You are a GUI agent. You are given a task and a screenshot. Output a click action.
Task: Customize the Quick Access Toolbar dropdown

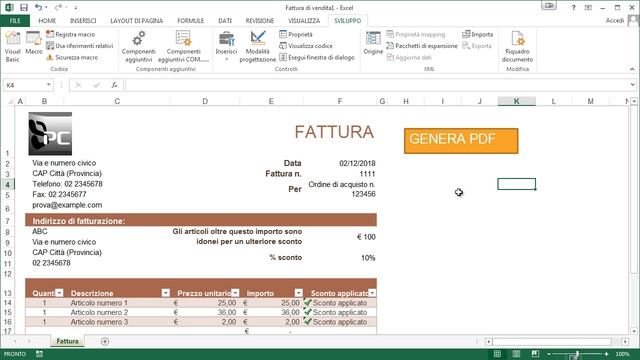[x=76, y=8]
